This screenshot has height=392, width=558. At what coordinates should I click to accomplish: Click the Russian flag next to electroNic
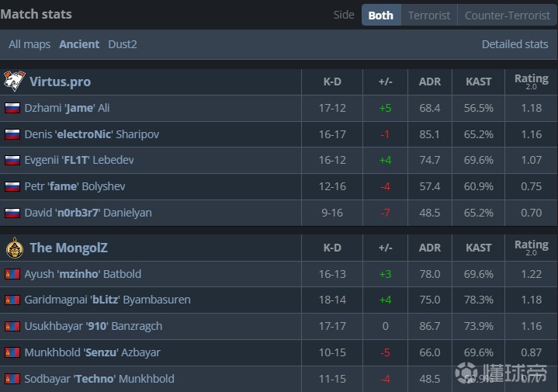[x=12, y=134]
